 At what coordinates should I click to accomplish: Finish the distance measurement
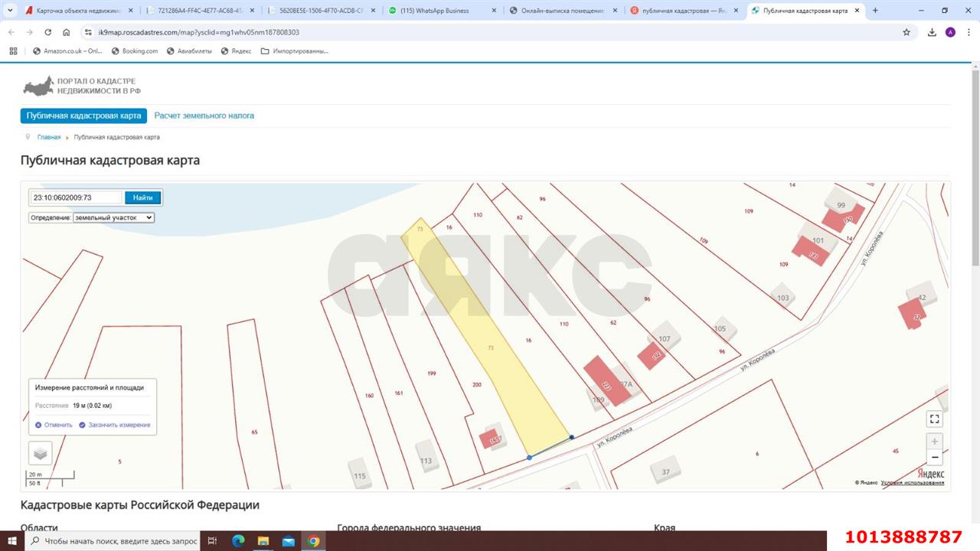(115, 425)
